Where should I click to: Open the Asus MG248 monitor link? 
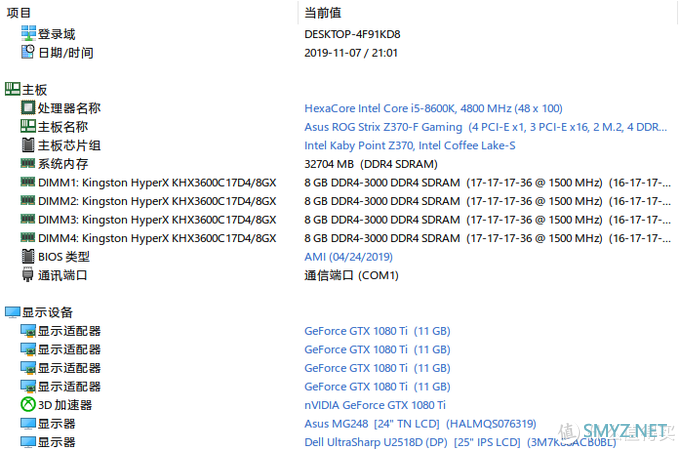(x=420, y=424)
